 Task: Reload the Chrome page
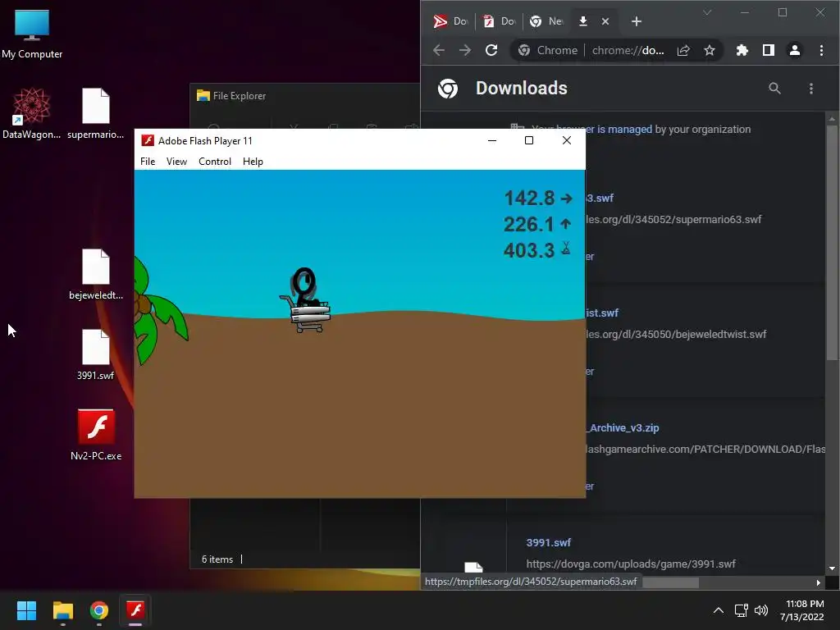pyautogui.click(x=491, y=50)
